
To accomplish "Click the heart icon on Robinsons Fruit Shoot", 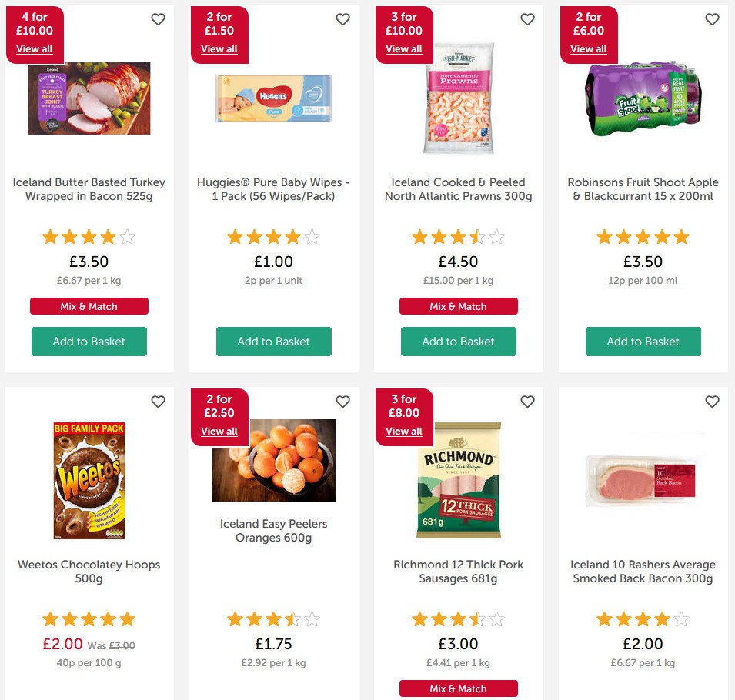I will [712, 19].
